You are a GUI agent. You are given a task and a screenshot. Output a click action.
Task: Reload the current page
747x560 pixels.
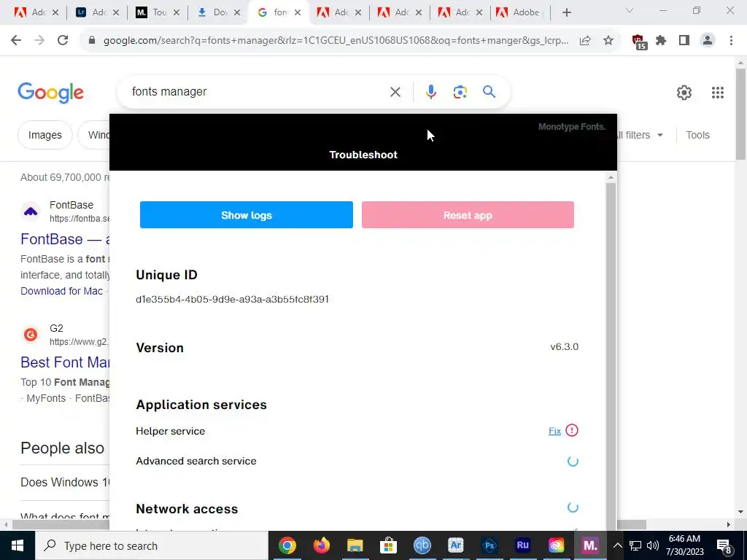point(63,41)
